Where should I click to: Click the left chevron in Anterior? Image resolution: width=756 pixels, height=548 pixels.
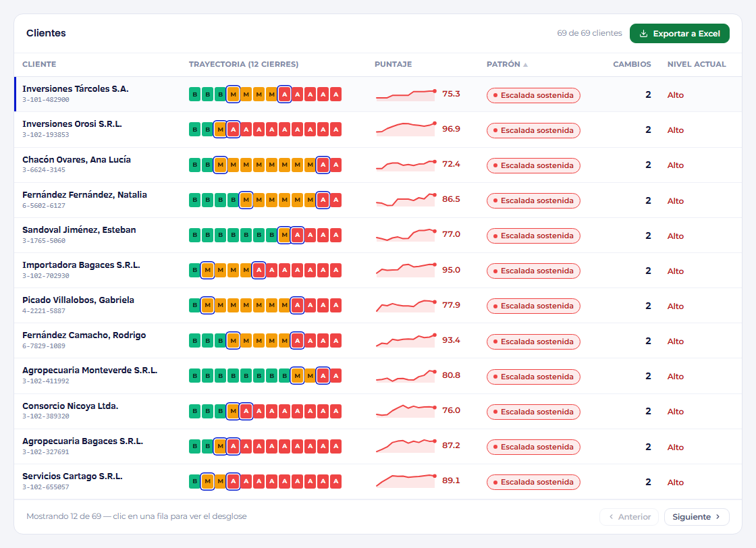(x=612, y=517)
